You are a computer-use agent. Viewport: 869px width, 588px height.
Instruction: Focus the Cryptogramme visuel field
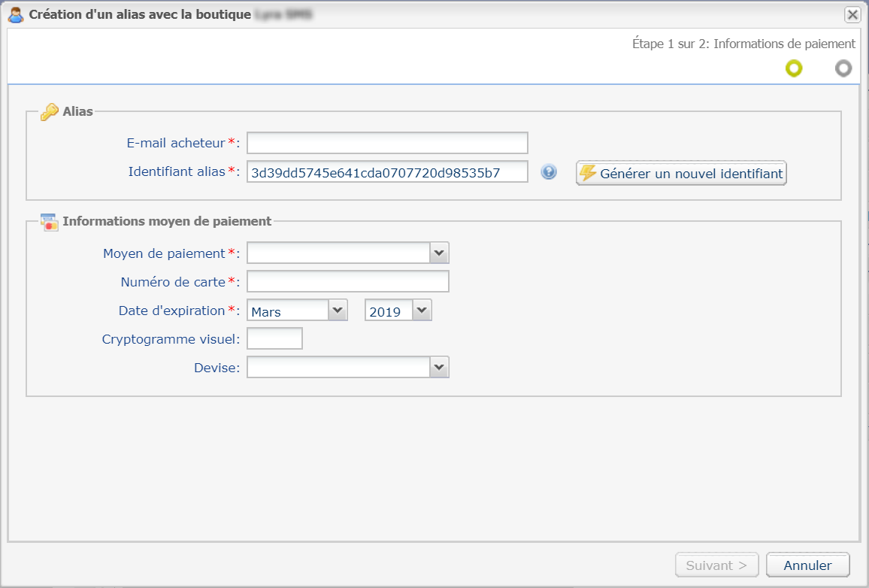(x=274, y=338)
